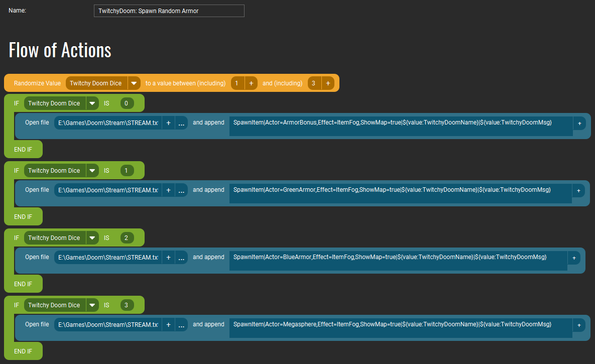This screenshot has height=364, width=595.
Task: Click the ArmorBonus append text box
Action: pos(401,126)
